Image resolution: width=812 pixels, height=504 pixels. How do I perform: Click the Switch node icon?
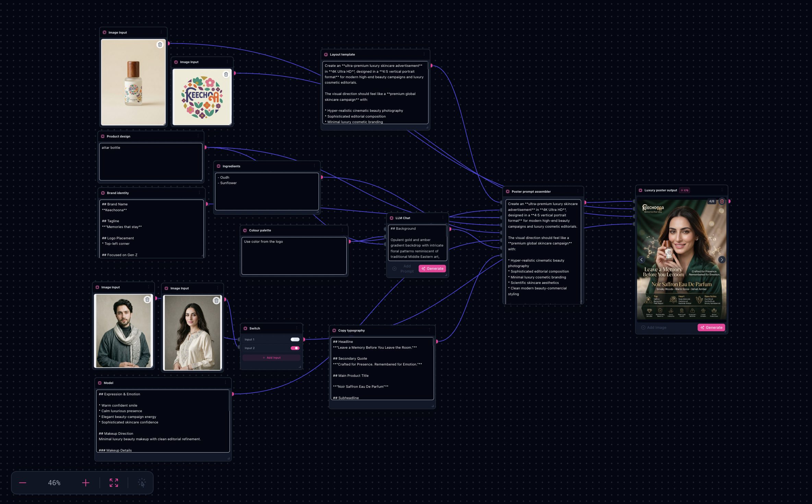245,328
